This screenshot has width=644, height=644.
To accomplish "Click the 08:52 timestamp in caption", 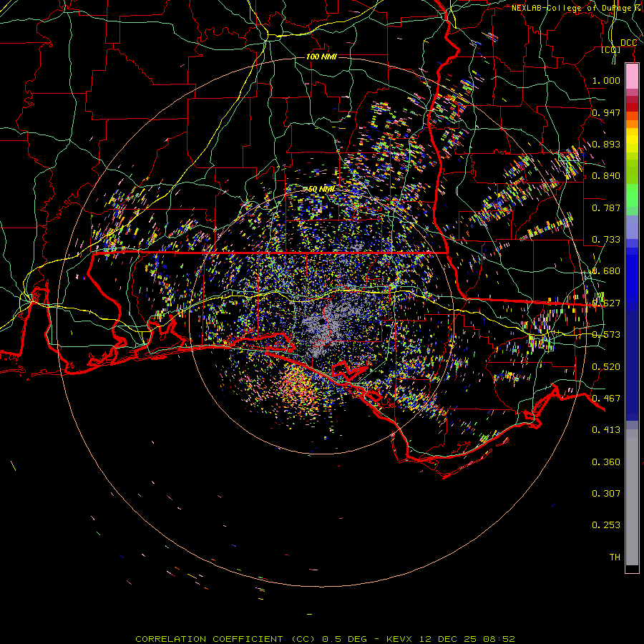I will click(x=499, y=639).
